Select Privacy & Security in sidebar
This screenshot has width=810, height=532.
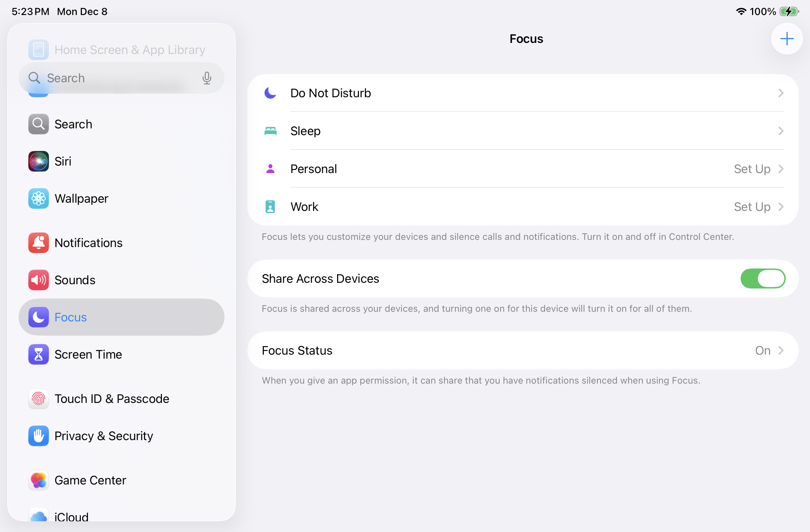coord(104,436)
